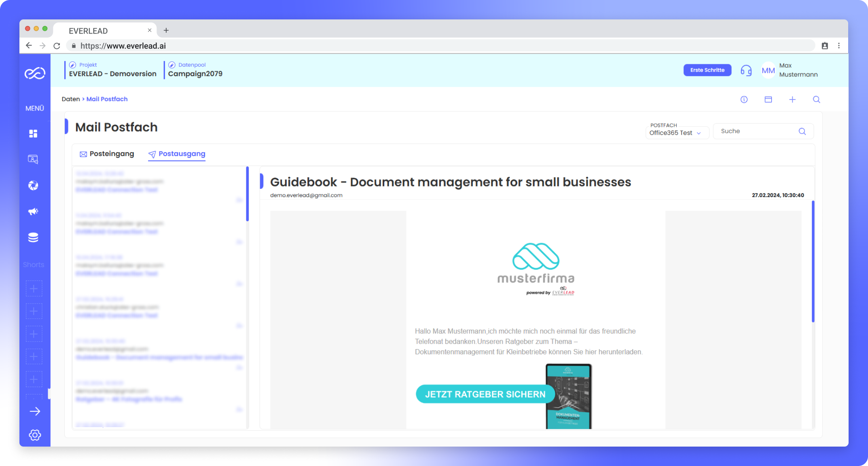Click the headset support icon
868x466 pixels.
746,71
